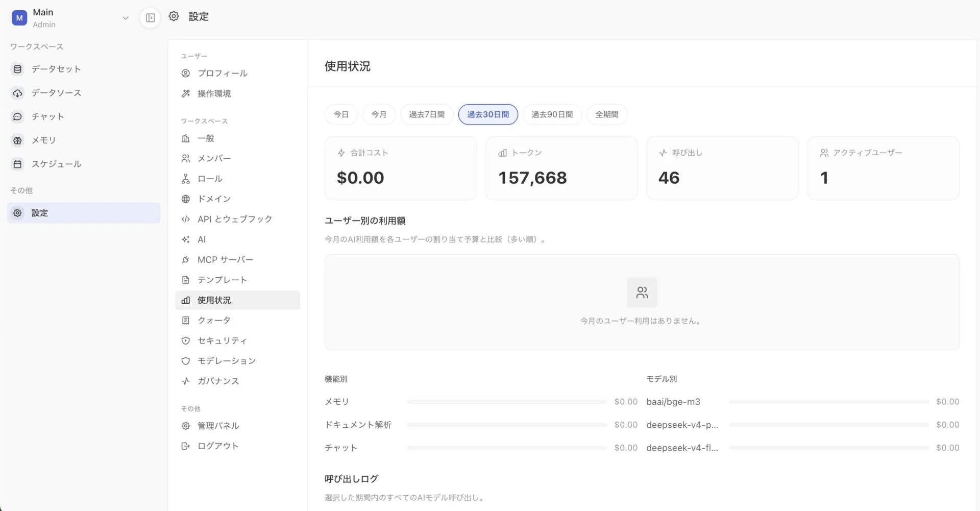Select the 今日 period filter

pyautogui.click(x=341, y=114)
